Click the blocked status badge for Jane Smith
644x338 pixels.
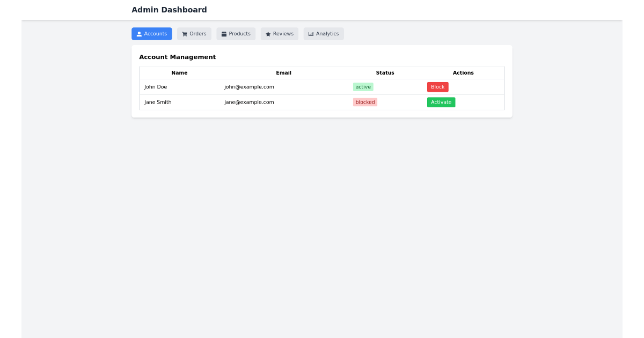coord(365,102)
